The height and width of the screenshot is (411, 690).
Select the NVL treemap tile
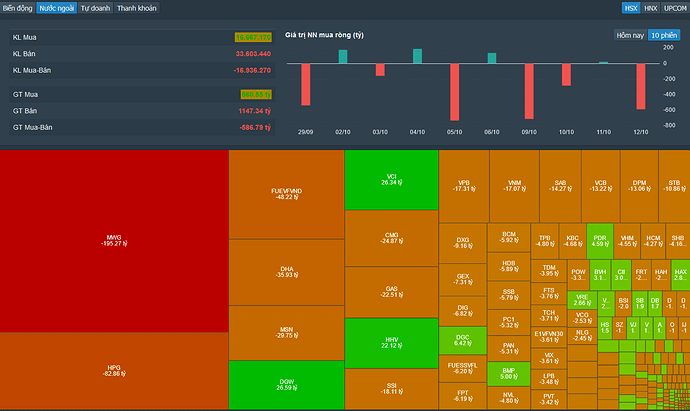pos(509,398)
